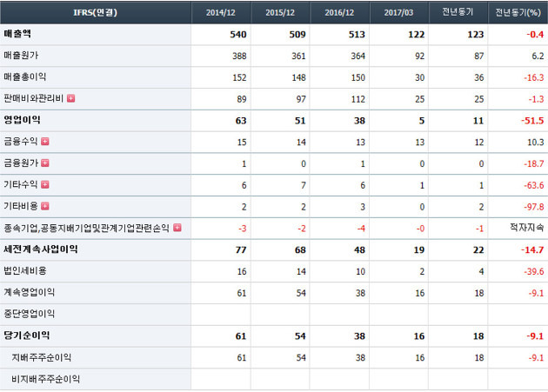Click the 세전계속사업이익 change value -14.7
The width and height of the screenshot is (548, 392).
(532, 250)
